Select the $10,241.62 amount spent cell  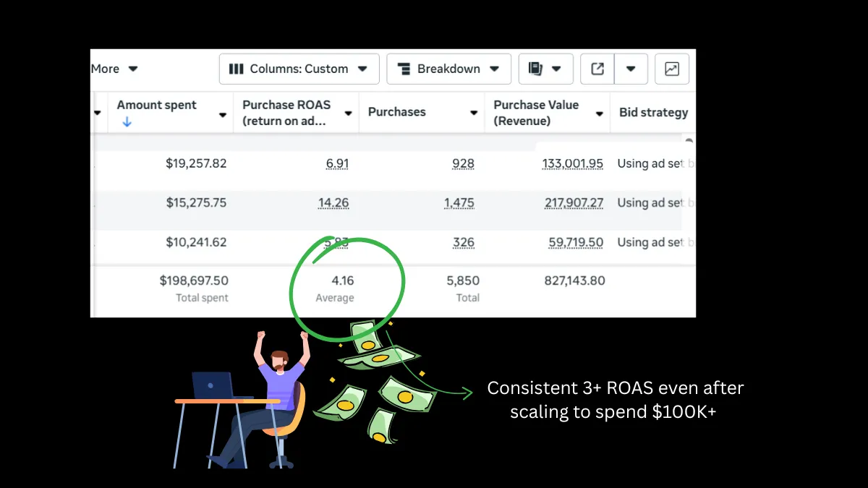(x=196, y=242)
